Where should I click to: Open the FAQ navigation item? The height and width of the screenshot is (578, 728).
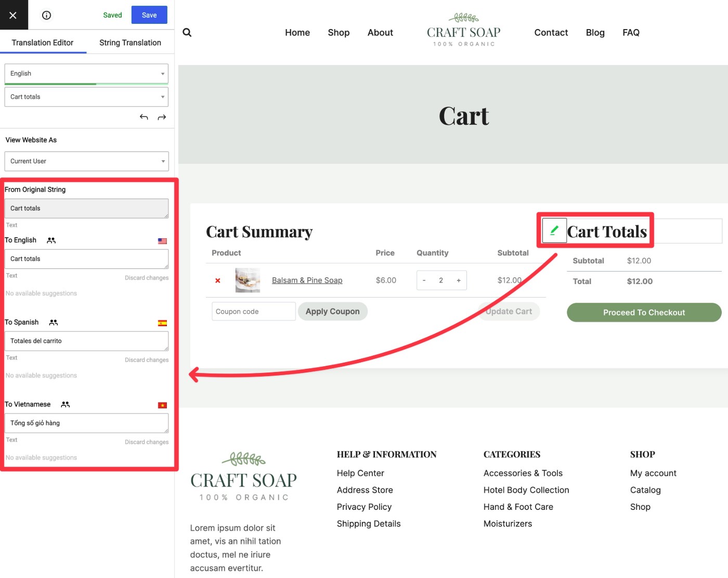click(631, 32)
